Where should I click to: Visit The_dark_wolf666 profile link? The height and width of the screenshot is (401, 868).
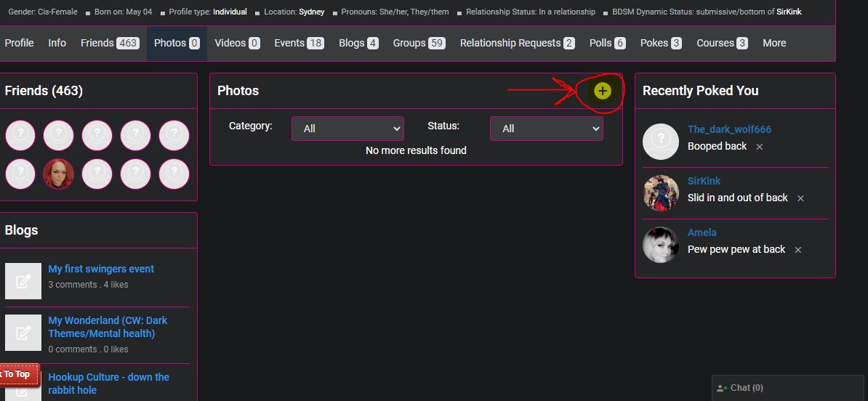tap(729, 129)
